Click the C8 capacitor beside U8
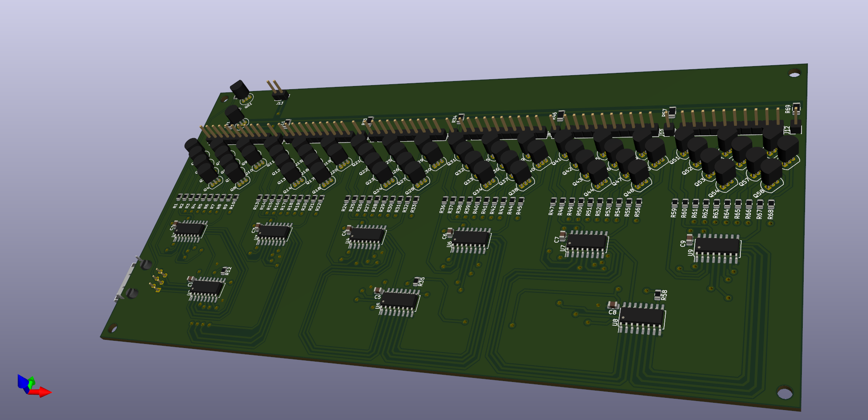Image resolution: width=868 pixels, height=420 pixels. pyautogui.click(x=613, y=304)
